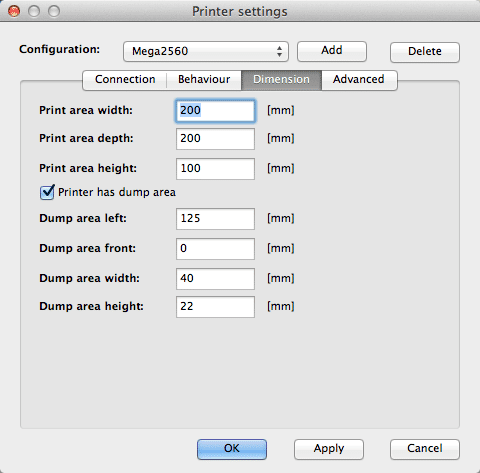The image size is (480, 473).
Task: Open the Mega2560 configuration dropdown
Action: click(x=206, y=52)
